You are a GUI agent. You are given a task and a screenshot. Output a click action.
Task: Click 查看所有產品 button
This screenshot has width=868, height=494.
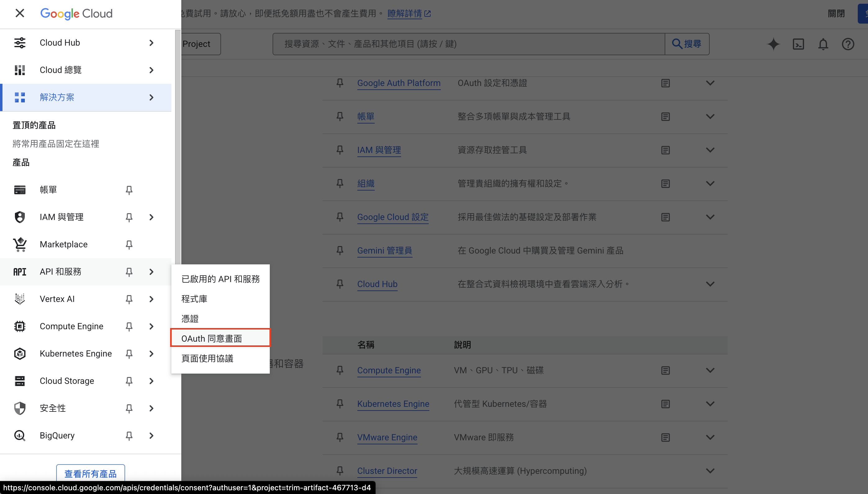pyautogui.click(x=91, y=473)
